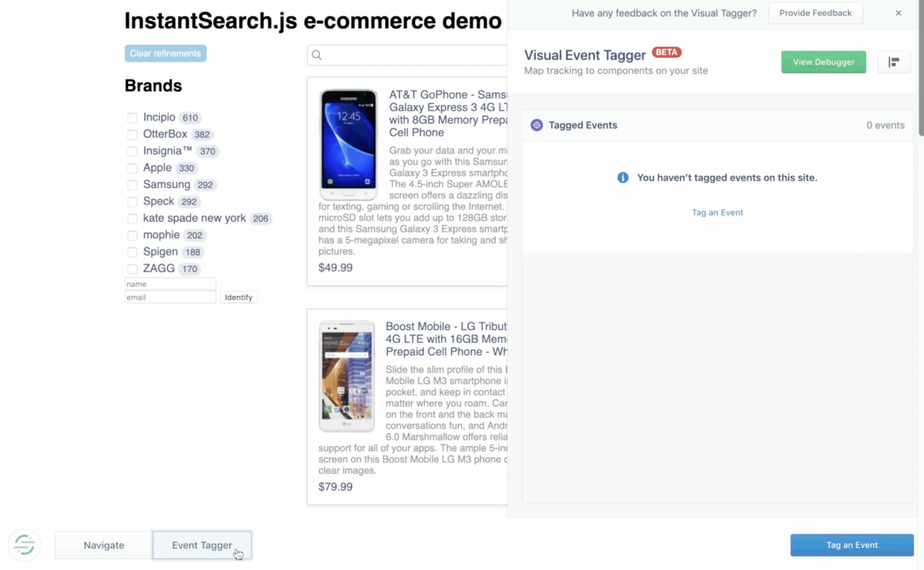
Task: Click the Segment logo icon
Action: click(x=24, y=545)
